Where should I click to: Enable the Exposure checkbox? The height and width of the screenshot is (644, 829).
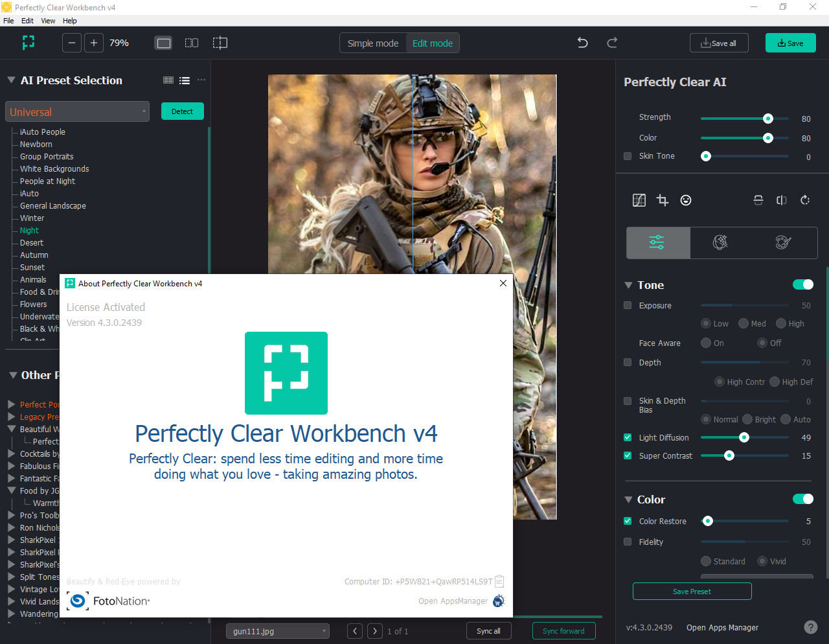628,305
